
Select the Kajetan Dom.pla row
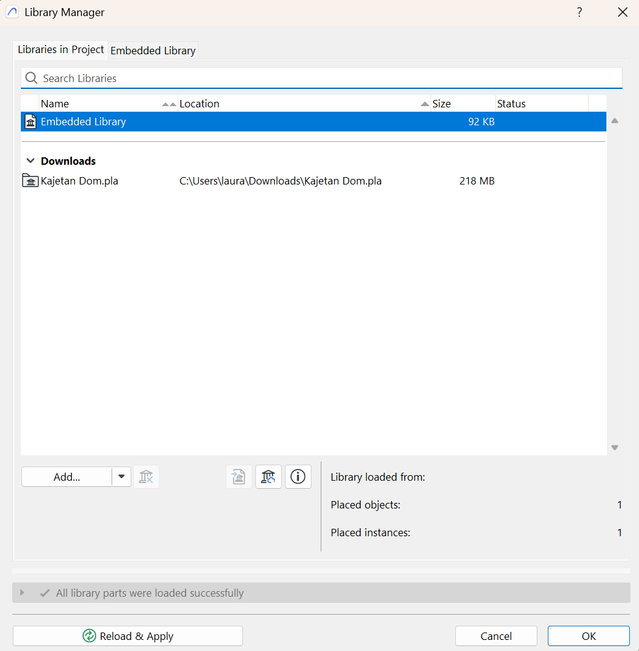[313, 181]
